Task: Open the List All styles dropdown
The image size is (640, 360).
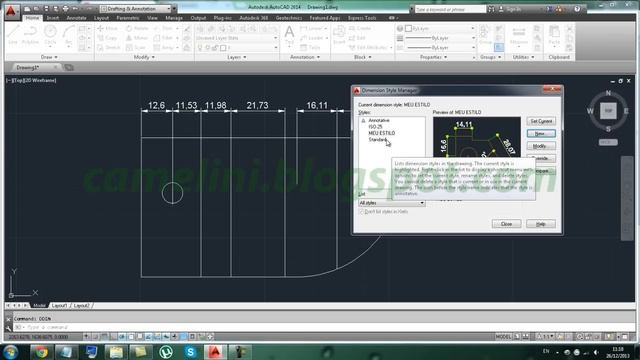Action: (x=391, y=203)
